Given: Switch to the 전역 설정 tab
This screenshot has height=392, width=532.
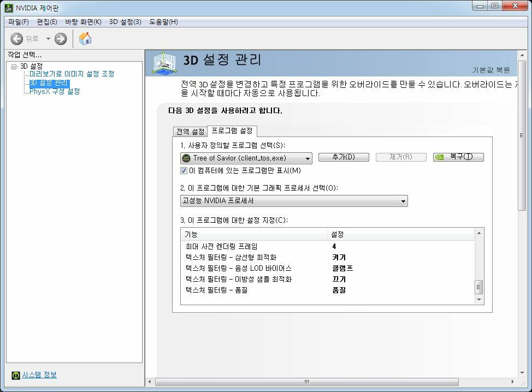Looking at the screenshot, I should (190, 132).
